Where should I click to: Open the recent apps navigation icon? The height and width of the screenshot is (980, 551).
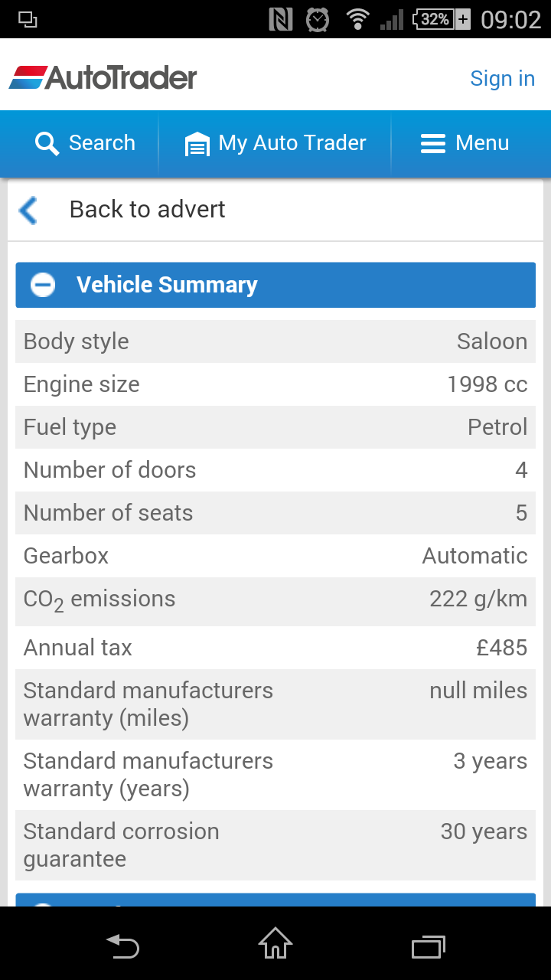(429, 946)
